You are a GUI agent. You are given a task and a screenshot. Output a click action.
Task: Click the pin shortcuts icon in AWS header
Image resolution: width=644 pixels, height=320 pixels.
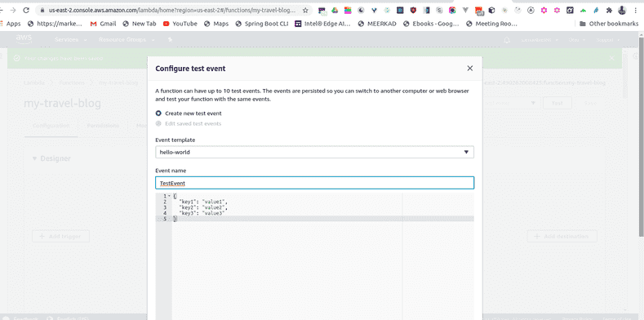171,40
